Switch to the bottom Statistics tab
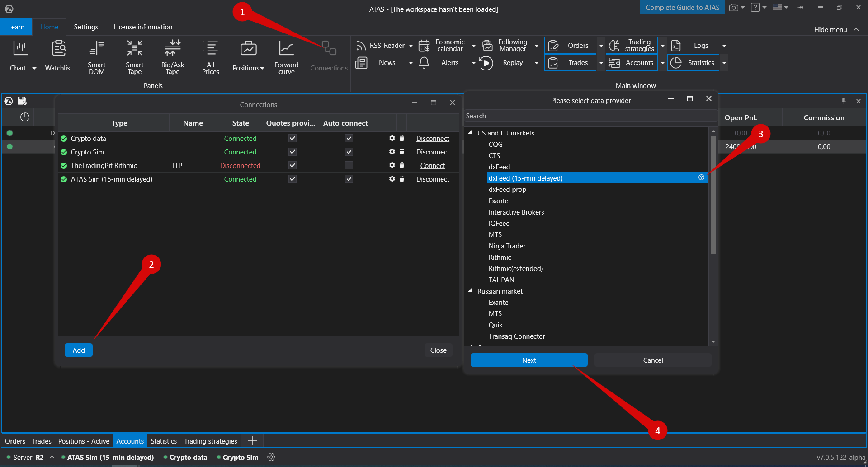The width and height of the screenshot is (868, 467). 164,441
